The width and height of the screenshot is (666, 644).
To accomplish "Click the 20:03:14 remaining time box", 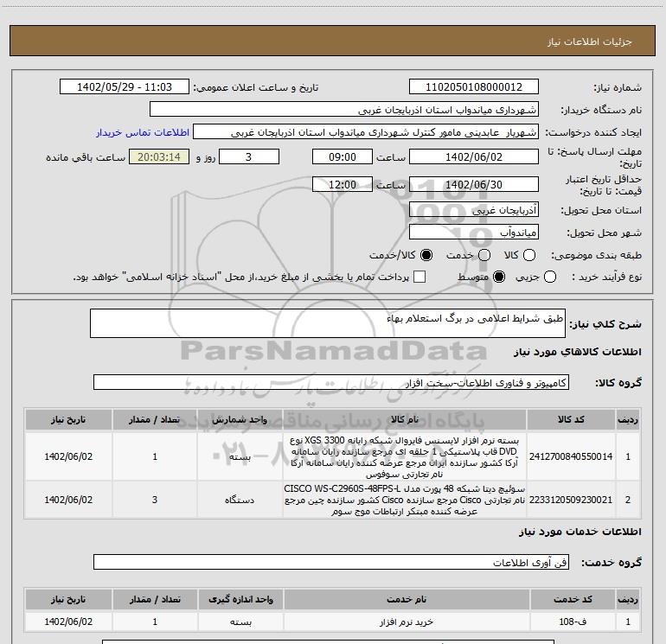I will coord(157,157).
